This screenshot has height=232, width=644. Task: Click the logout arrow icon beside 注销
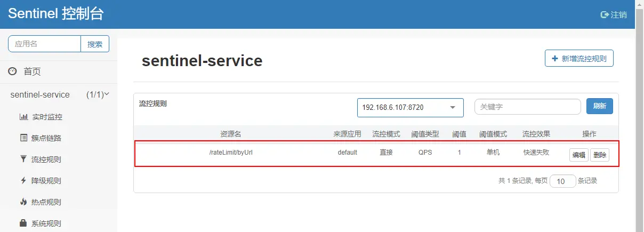605,14
